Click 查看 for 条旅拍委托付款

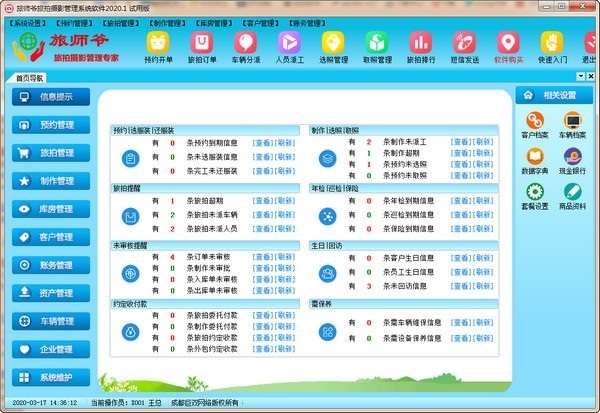[263, 315]
